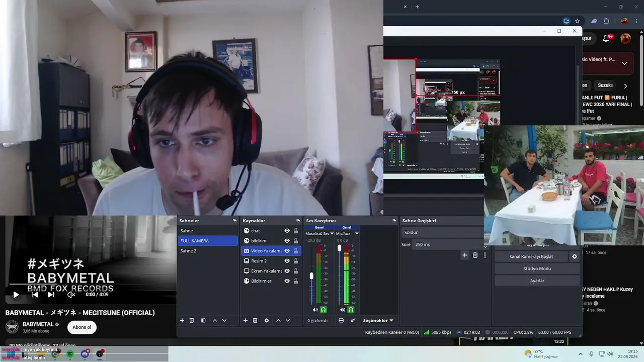Screen dimensions: 644x362
Task: Expand the YouTube playlist chevron
Action: click(624, 63)
